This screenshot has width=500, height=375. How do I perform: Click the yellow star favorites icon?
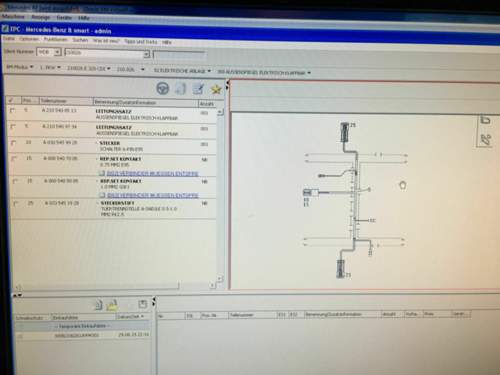coord(216,89)
